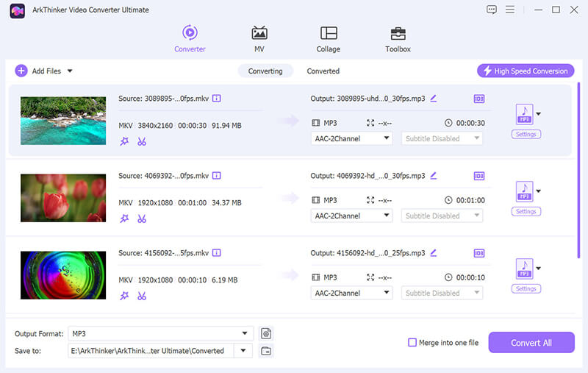The image size is (588, 373).
Task: Edit ID3 tag for 3089895 output
Action: click(x=479, y=99)
